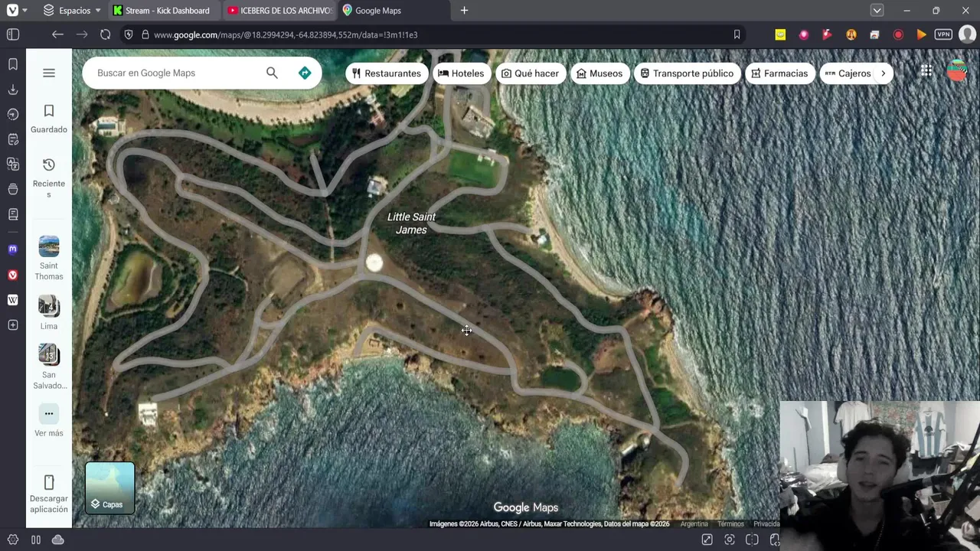Screen dimensions: 980x551
Task: Filter the map by Cajeros
Action: coord(847,73)
